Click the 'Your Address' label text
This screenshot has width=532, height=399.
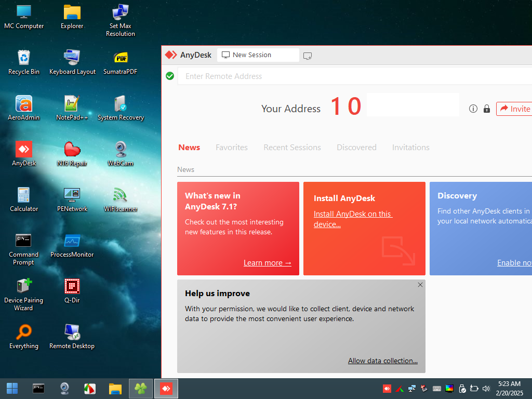click(x=291, y=109)
